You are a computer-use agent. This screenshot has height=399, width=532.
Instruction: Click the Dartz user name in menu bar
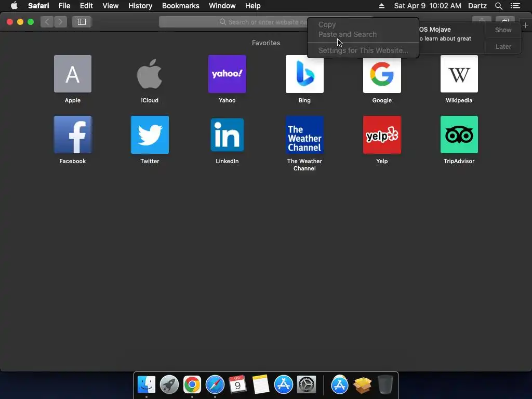(x=477, y=6)
